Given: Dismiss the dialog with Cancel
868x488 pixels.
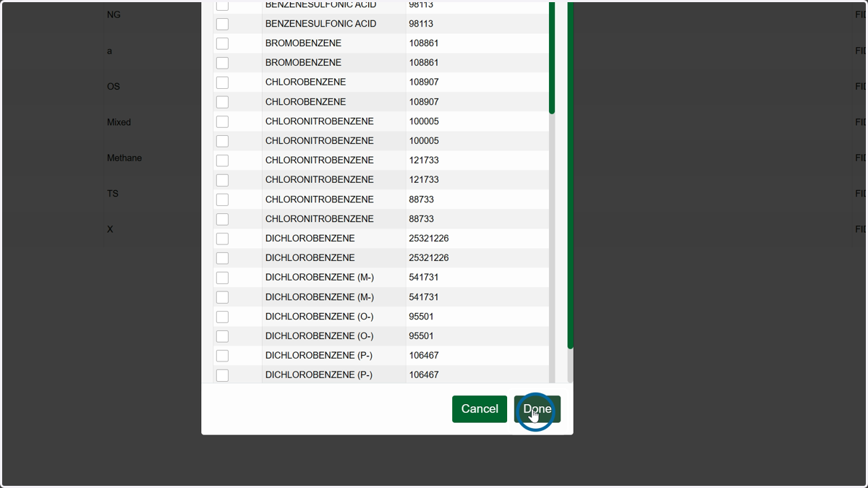Looking at the screenshot, I should pyautogui.click(x=480, y=409).
